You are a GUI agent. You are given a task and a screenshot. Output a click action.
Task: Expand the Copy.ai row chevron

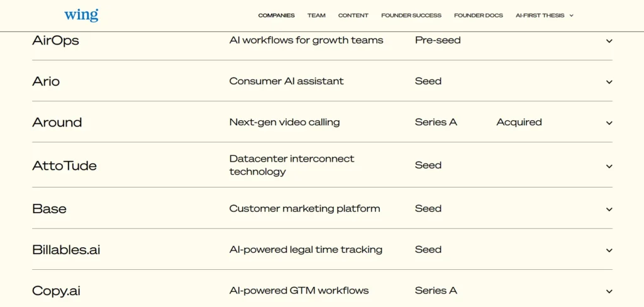609,291
